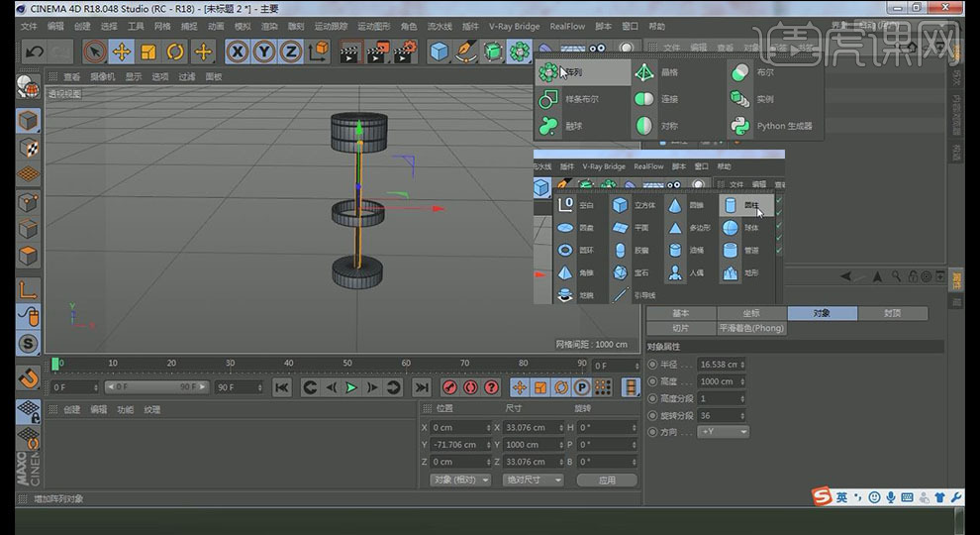Toggle Y axis lock in toolbar
This screenshot has height=535, width=980.
pyautogui.click(x=263, y=52)
